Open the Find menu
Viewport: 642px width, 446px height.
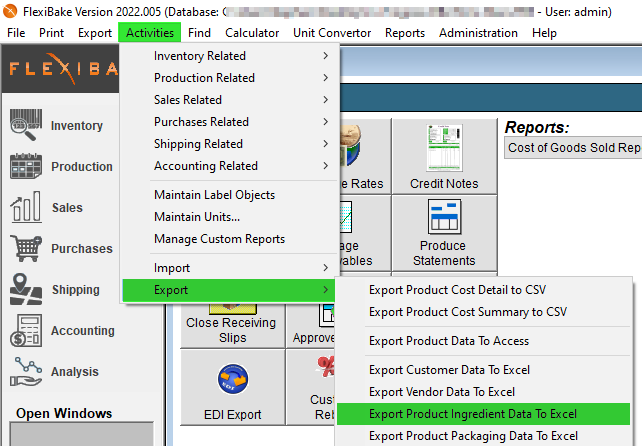[x=199, y=33]
